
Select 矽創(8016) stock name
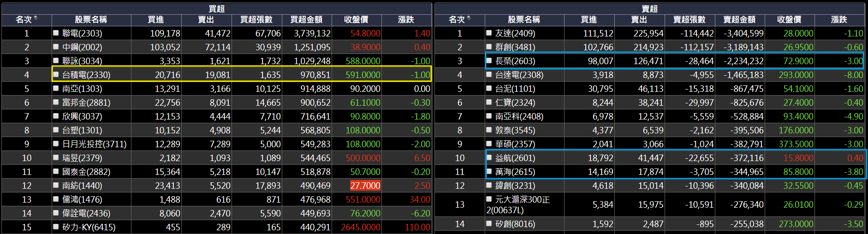[x=515, y=224]
